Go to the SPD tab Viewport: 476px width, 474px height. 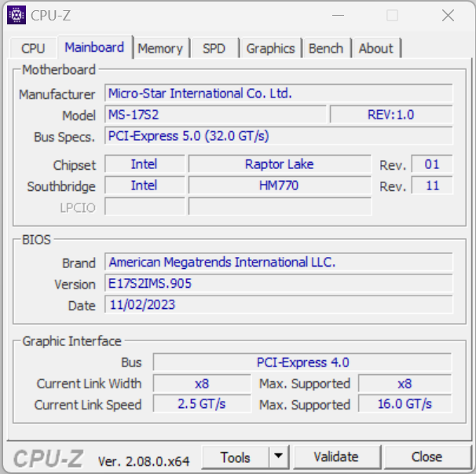pos(214,48)
